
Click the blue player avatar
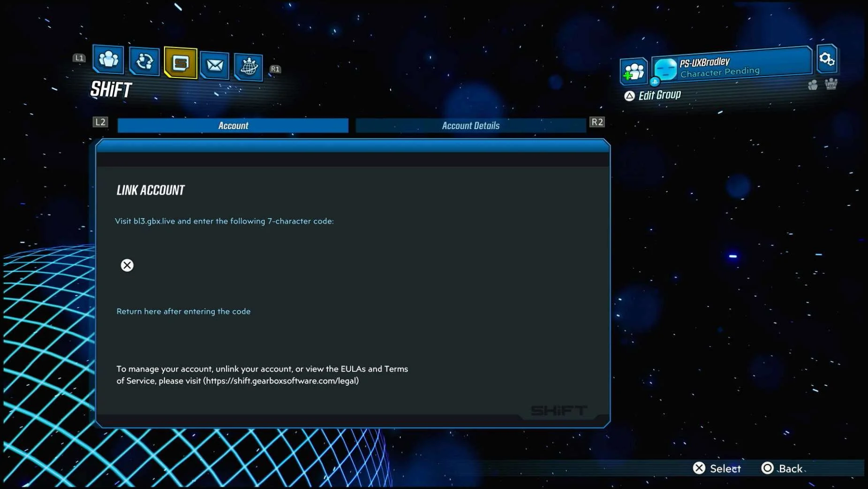click(665, 69)
